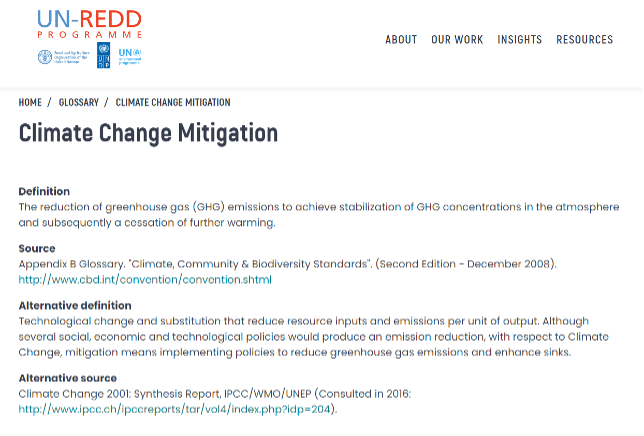The width and height of the screenshot is (644, 436).
Task: Click the Alternative source heading
Action: (67, 378)
